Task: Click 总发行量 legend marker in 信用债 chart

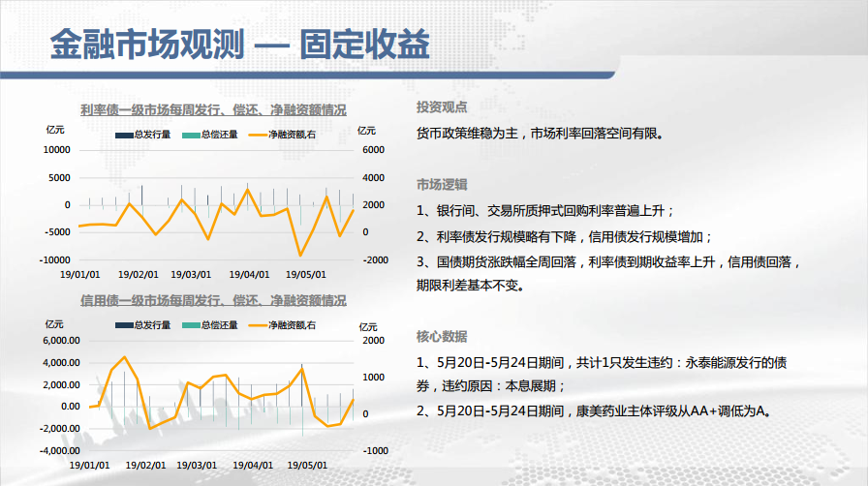Action: [x=124, y=325]
